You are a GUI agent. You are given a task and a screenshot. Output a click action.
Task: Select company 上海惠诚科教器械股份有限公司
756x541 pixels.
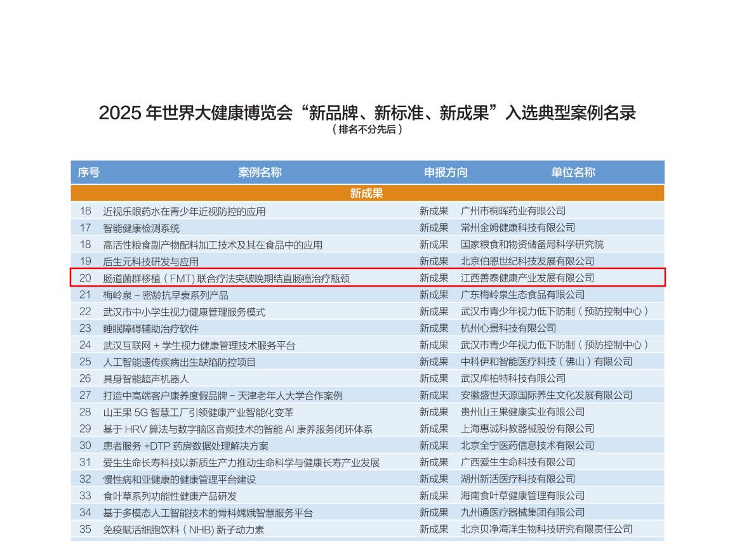[x=527, y=429]
